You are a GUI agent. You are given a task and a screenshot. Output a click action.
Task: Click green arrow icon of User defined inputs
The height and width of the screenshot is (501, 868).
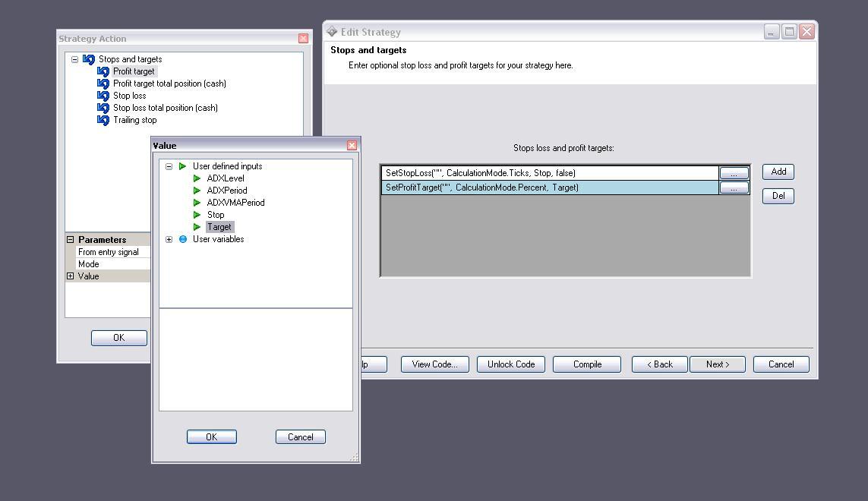click(x=183, y=166)
